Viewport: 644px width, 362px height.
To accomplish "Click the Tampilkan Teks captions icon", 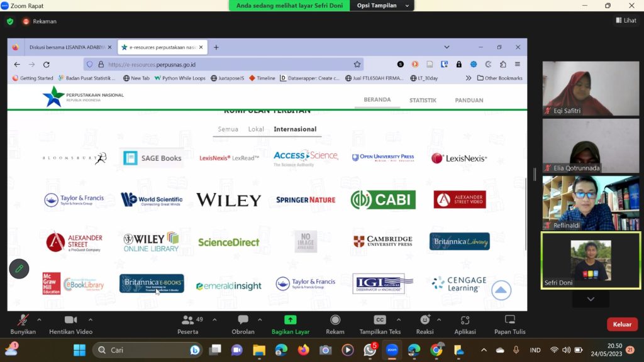I will tap(380, 320).
